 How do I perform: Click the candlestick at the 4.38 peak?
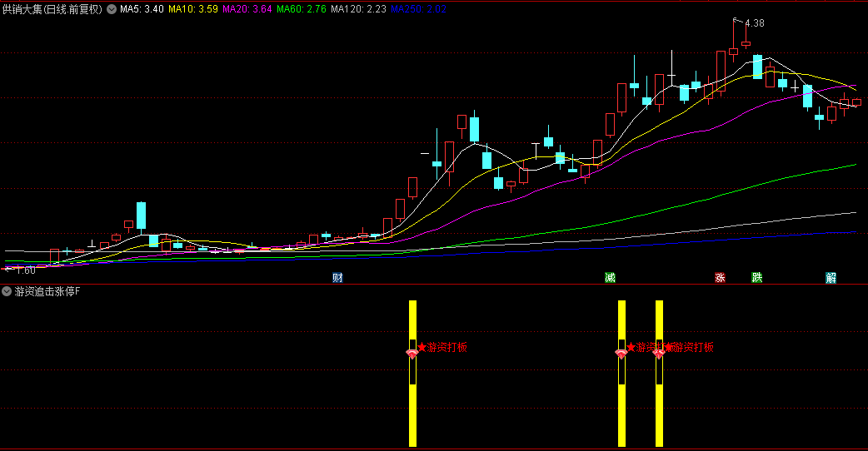point(734,42)
